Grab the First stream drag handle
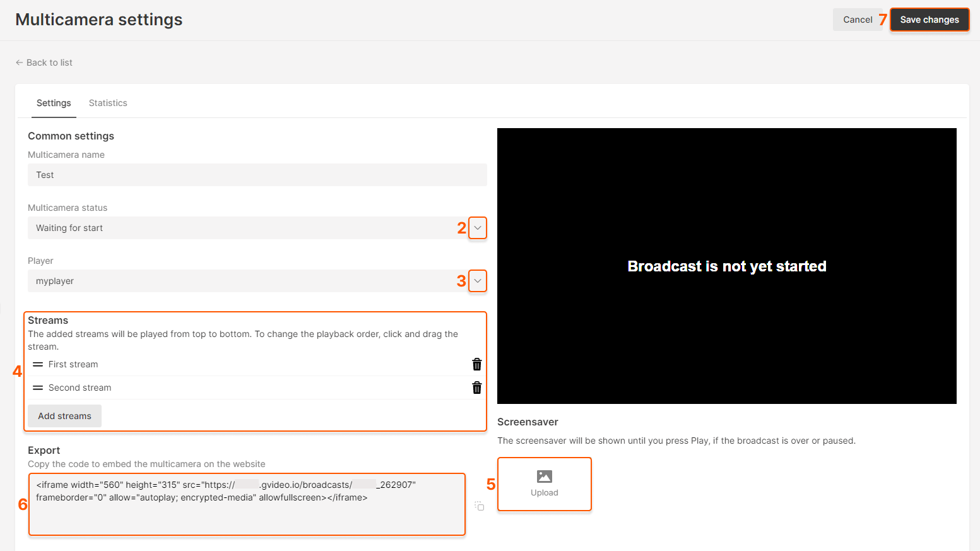This screenshot has height=551, width=980. 38,364
